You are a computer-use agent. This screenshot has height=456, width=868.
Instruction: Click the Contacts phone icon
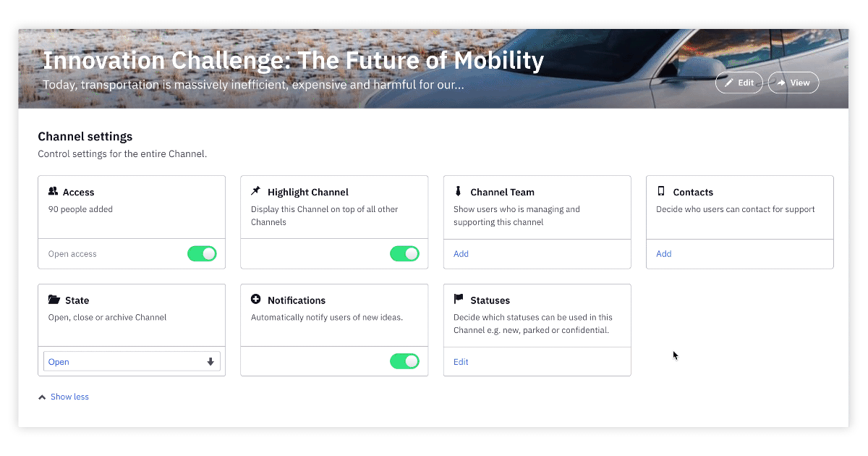661,191
